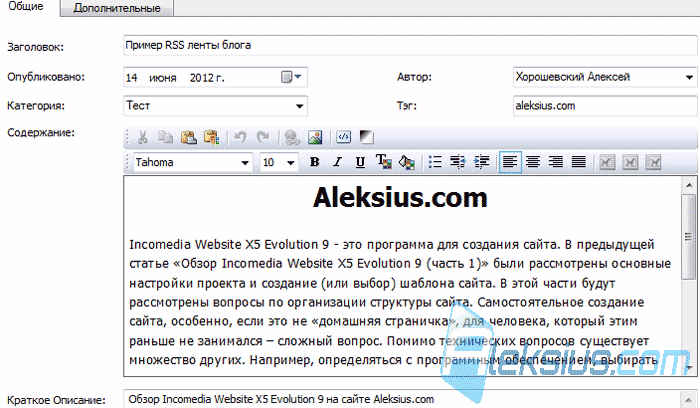Open the HTML code view icon
The width and height of the screenshot is (700, 408).
pos(344,137)
